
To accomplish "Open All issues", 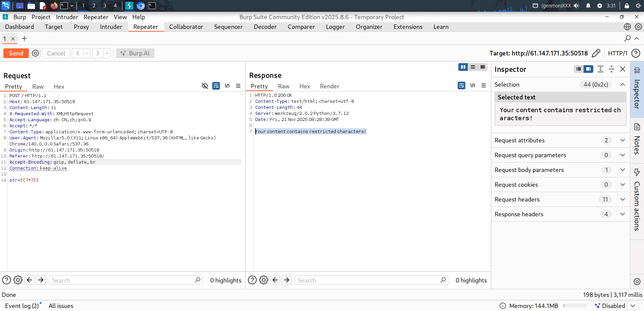I will pos(61,306).
